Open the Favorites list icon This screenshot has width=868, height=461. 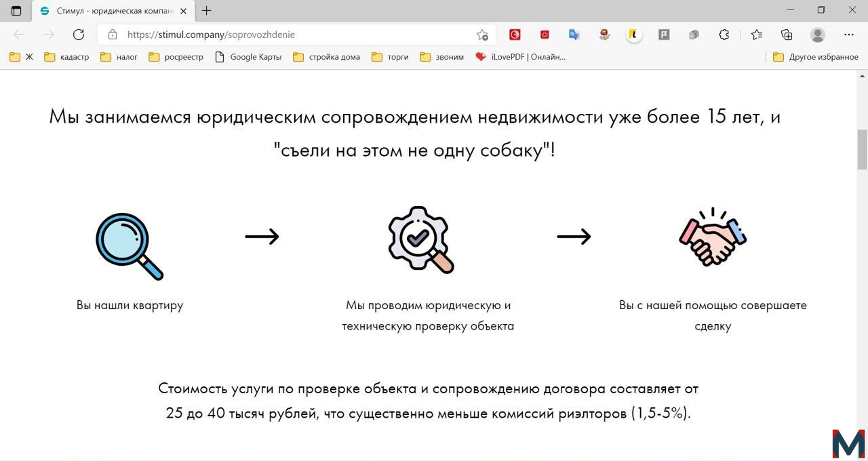757,35
